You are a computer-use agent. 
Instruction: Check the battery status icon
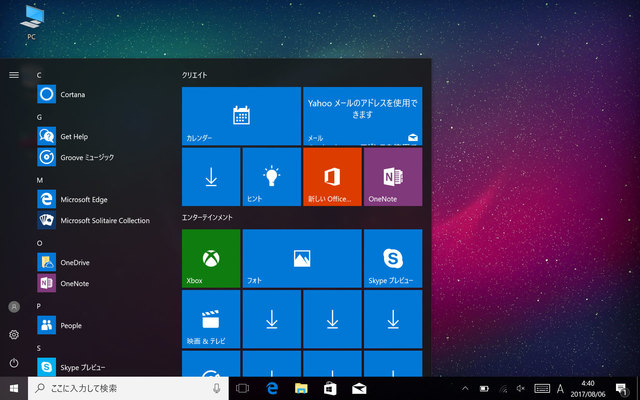pyautogui.click(x=484, y=389)
